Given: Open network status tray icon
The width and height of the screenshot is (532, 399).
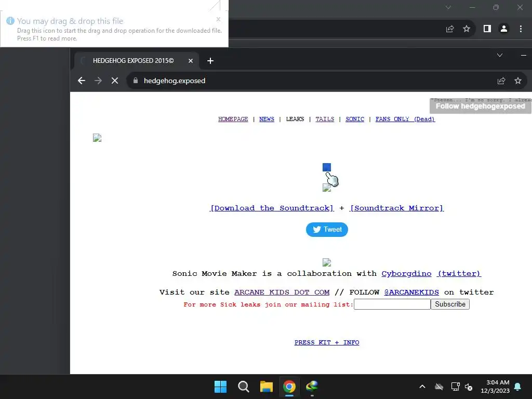Looking at the screenshot, I should [x=455, y=387].
